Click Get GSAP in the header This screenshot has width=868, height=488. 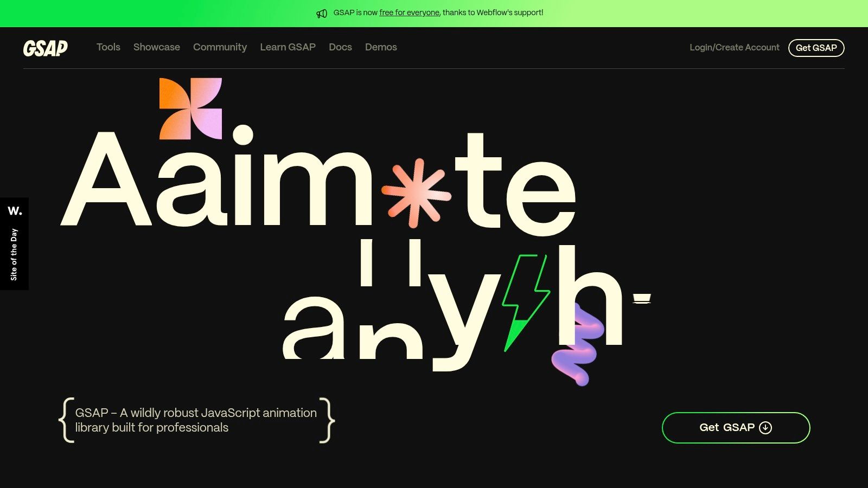coord(817,48)
